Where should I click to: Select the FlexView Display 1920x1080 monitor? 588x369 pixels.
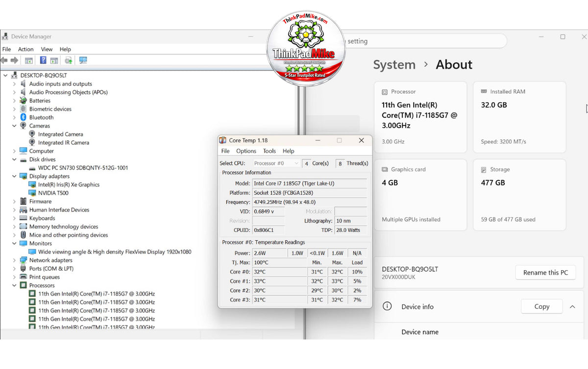(115, 252)
